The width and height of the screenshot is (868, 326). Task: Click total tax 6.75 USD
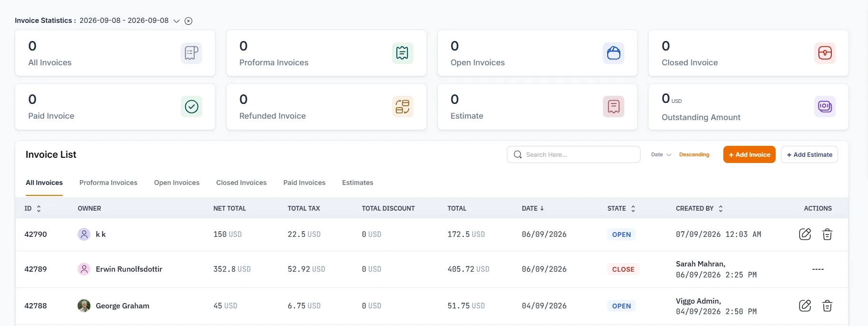point(304,306)
